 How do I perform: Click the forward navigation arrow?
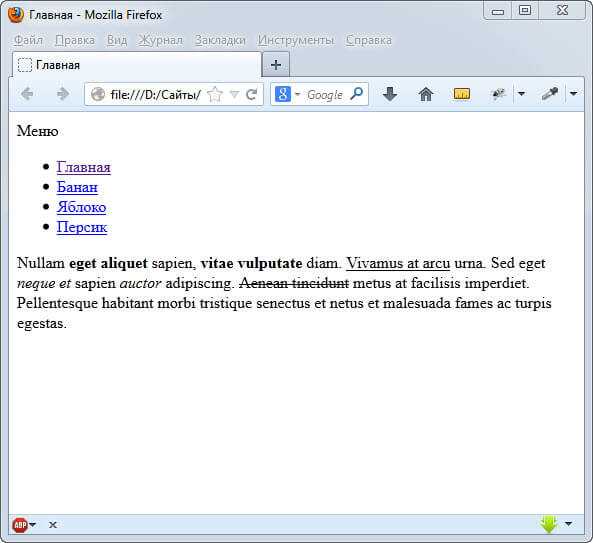(x=63, y=94)
